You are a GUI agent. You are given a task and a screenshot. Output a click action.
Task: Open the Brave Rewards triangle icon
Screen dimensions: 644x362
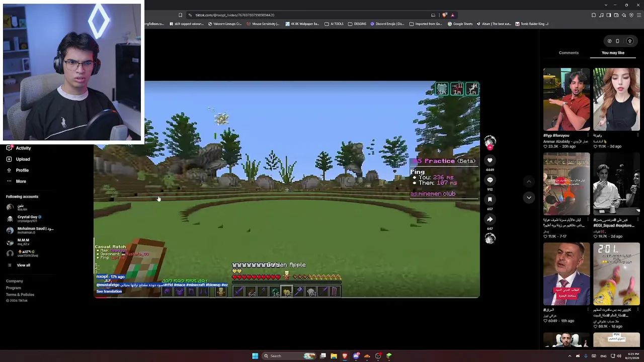[452, 15]
